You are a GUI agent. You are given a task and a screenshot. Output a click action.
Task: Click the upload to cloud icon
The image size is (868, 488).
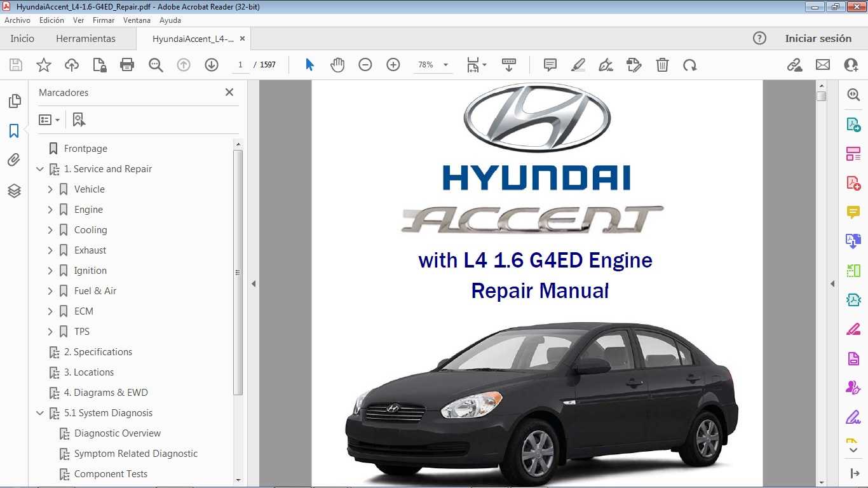click(71, 65)
